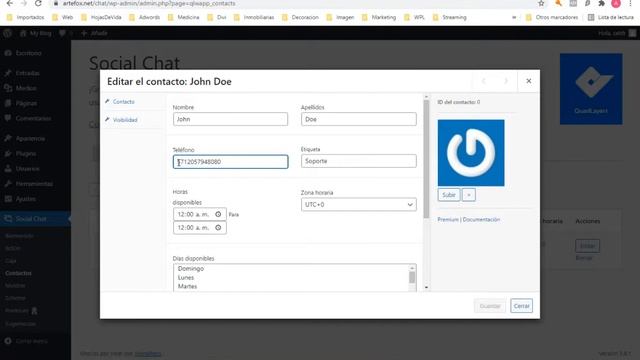This screenshot has width=640, height=360.
Task: Open clock picker on end time field
Action: [x=218, y=228]
